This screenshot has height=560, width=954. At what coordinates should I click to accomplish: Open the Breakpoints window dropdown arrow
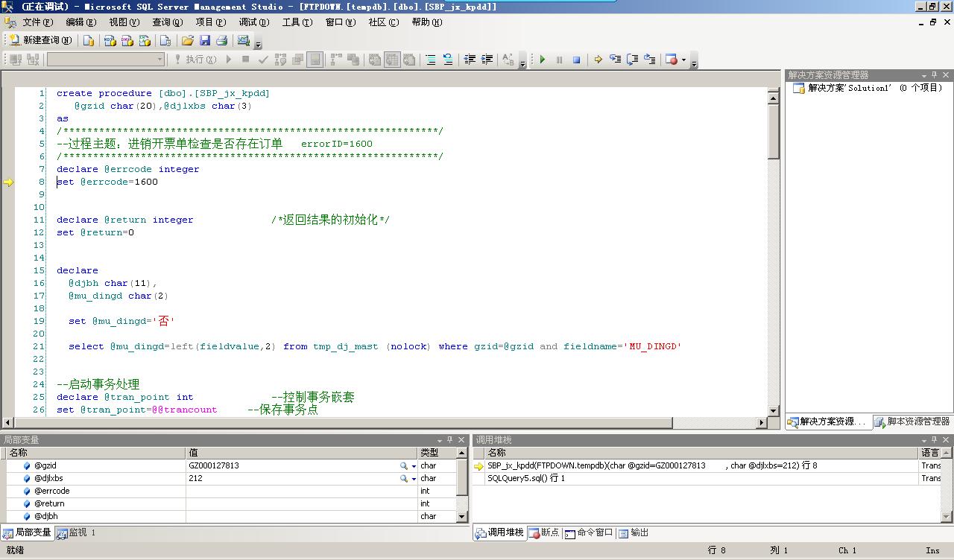[x=683, y=60]
